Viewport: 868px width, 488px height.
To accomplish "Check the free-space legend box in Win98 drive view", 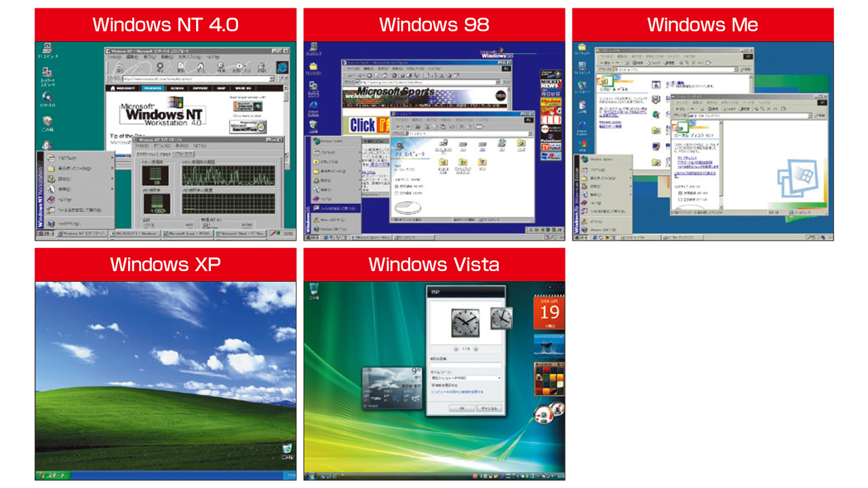I will tap(395, 192).
